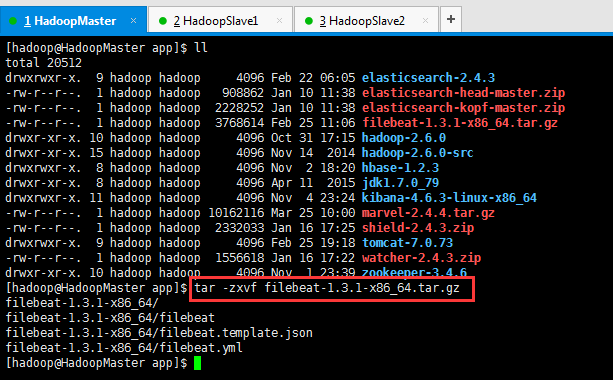This screenshot has height=380, width=613.
Task: Open the HadoopSlave1 session tab
Action: point(220,20)
